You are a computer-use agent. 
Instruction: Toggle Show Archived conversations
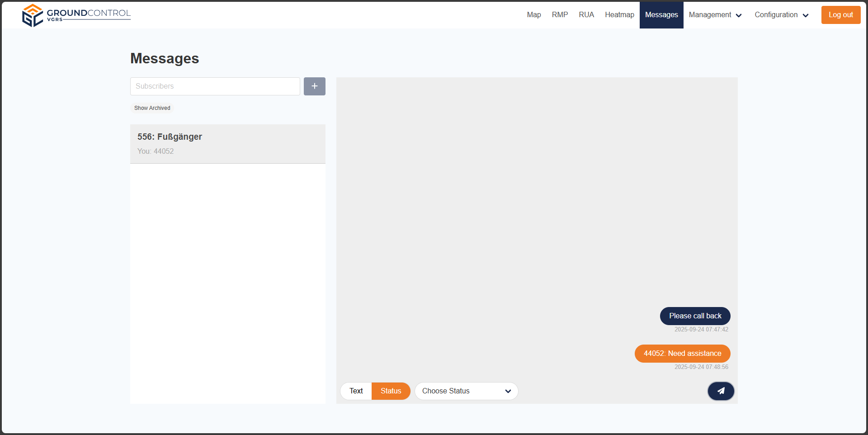click(x=152, y=108)
